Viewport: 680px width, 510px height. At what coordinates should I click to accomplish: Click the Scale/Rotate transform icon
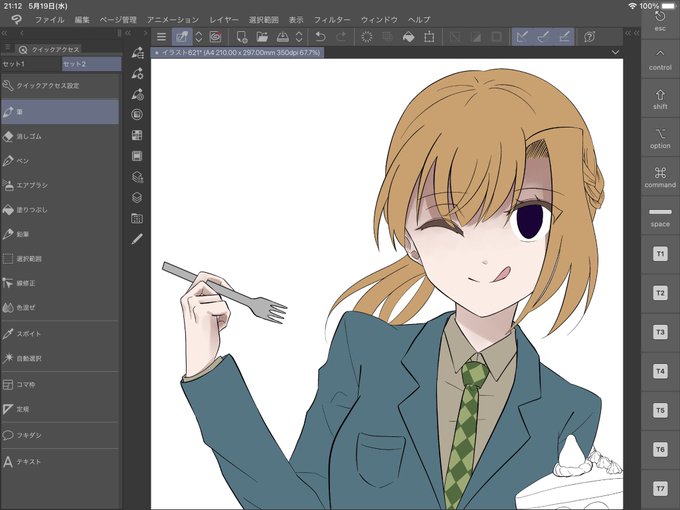(x=429, y=37)
